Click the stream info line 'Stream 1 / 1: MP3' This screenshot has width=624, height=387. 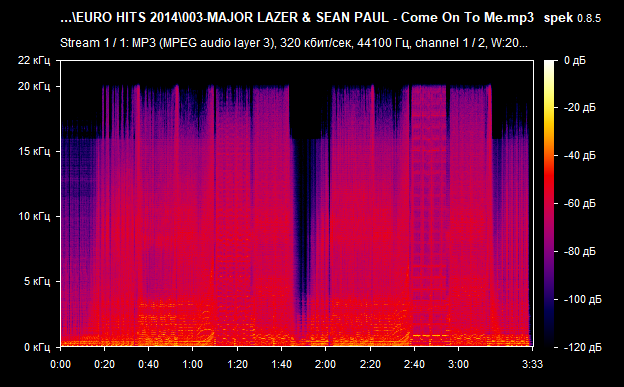pos(107,43)
